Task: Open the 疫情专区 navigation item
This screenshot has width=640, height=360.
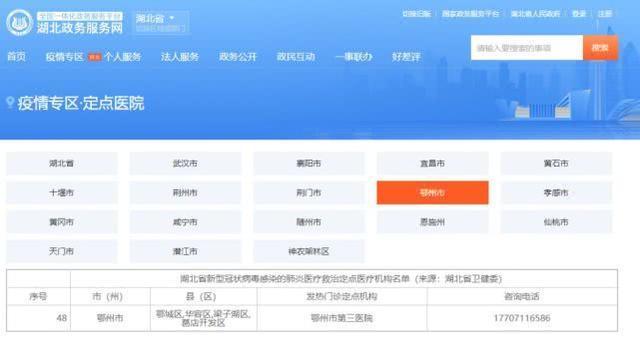Action: coord(64,57)
